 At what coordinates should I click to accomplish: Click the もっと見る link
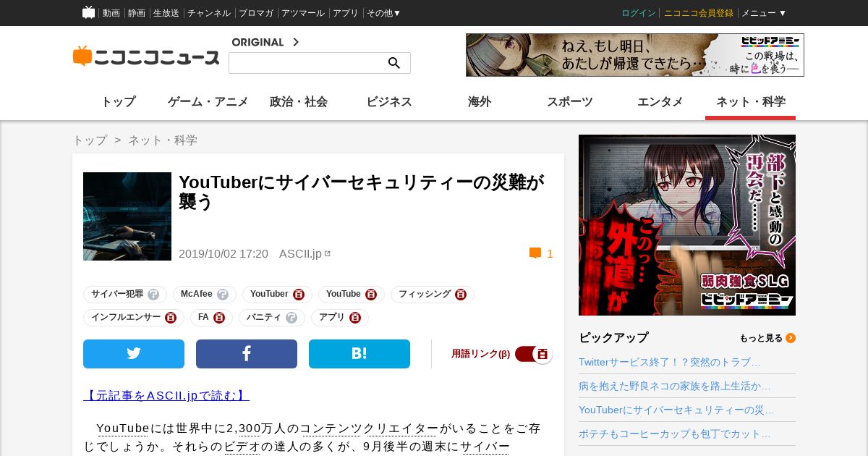tap(761, 338)
